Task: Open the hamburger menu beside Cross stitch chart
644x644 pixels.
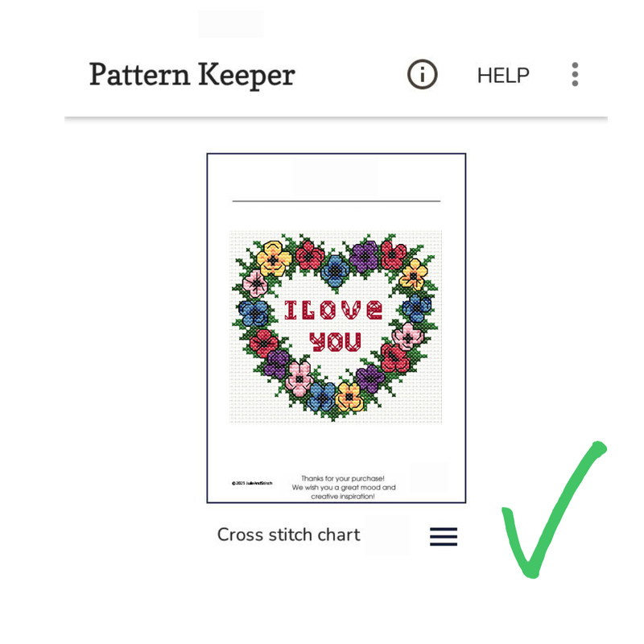Action: click(x=444, y=536)
